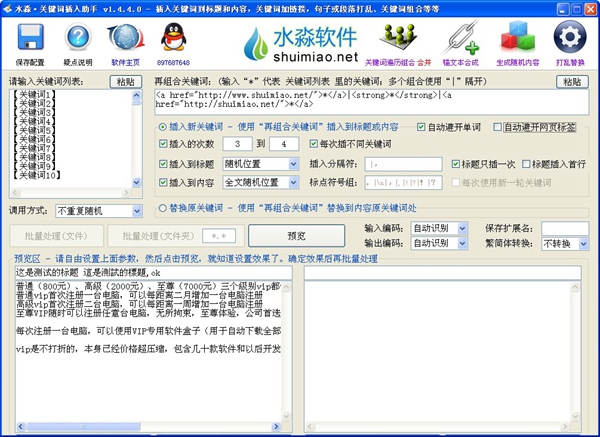Click the app icon in the title bar
The height and width of the screenshot is (437, 600).
tap(7, 9)
